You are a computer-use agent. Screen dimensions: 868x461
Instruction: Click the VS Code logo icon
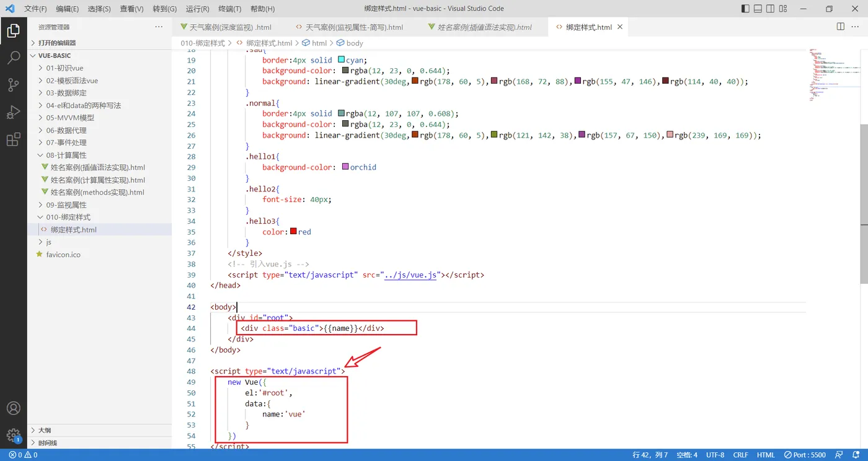coord(9,9)
